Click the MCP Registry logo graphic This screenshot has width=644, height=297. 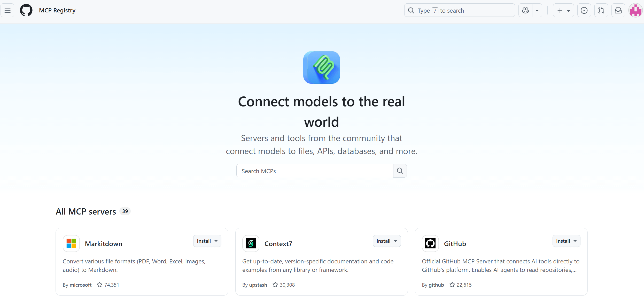pyautogui.click(x=321, y=67)
